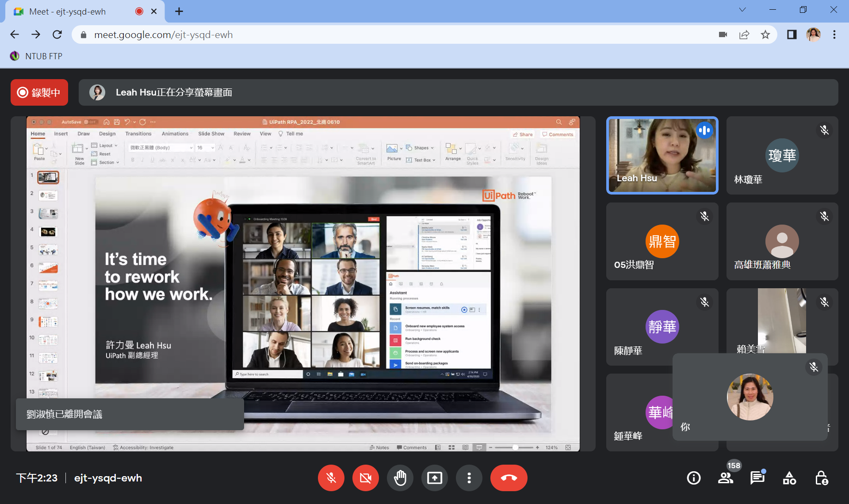Select the Meet - ejt-ysqd-ewh browser tab
The image size is (849, 504).
tap(85, 11)
